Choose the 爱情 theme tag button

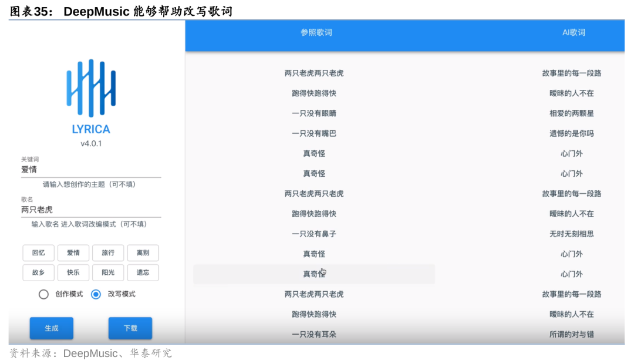(x=73, y=253)
